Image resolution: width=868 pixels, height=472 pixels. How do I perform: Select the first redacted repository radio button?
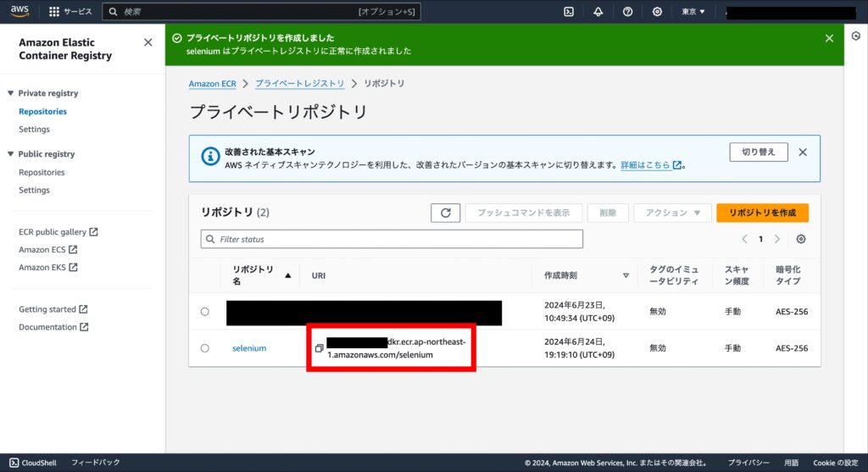click(x=205, y=312)
